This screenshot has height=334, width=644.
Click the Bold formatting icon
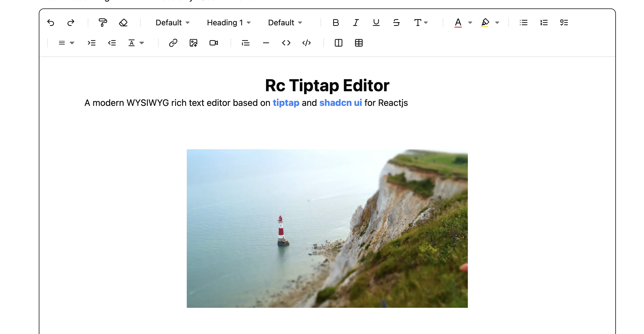[335, 23]
